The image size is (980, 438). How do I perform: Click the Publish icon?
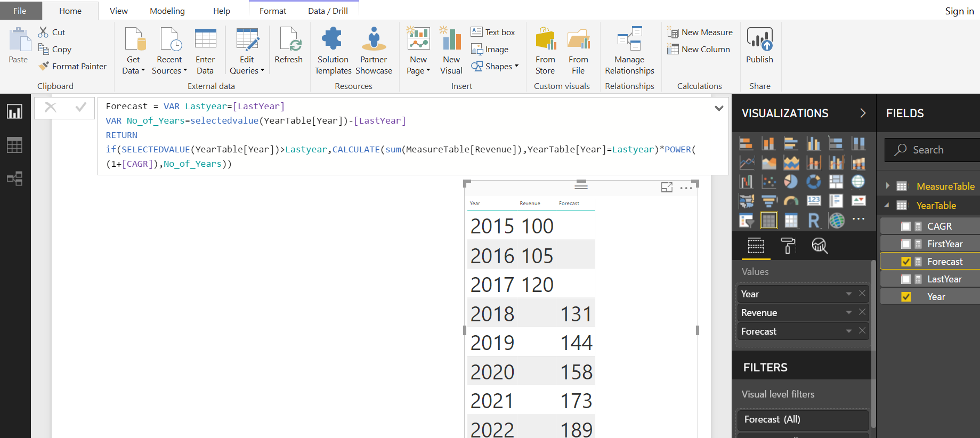759,45
